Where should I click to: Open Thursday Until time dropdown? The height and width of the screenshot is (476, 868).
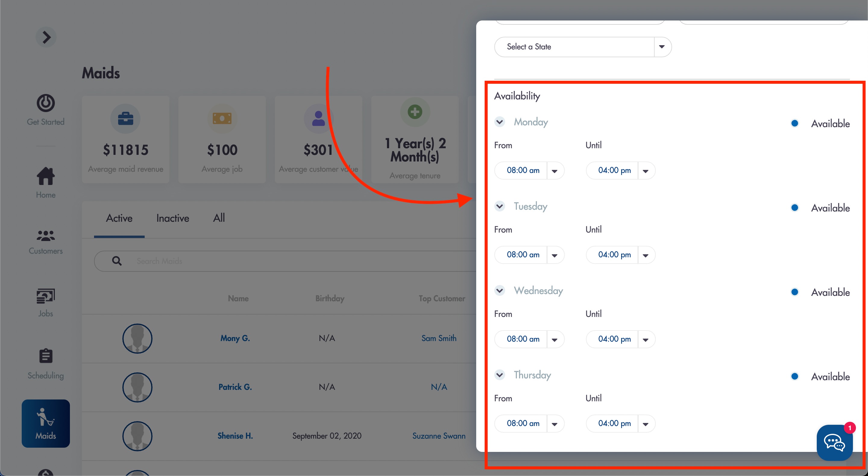[621, 424]
